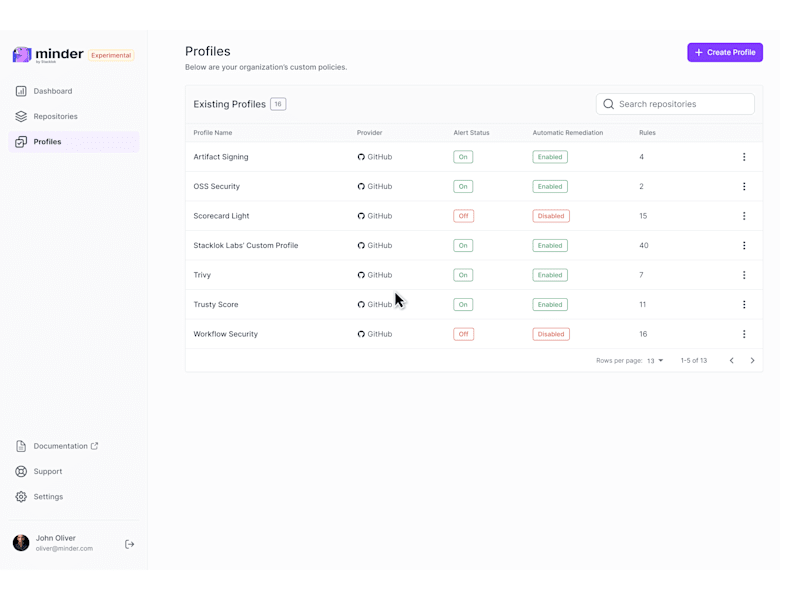The width and height of the screenshot is (800, 600).
Task: Click the Enabled remediation badge for Artifact Signing
Action: tap(550, 157)
